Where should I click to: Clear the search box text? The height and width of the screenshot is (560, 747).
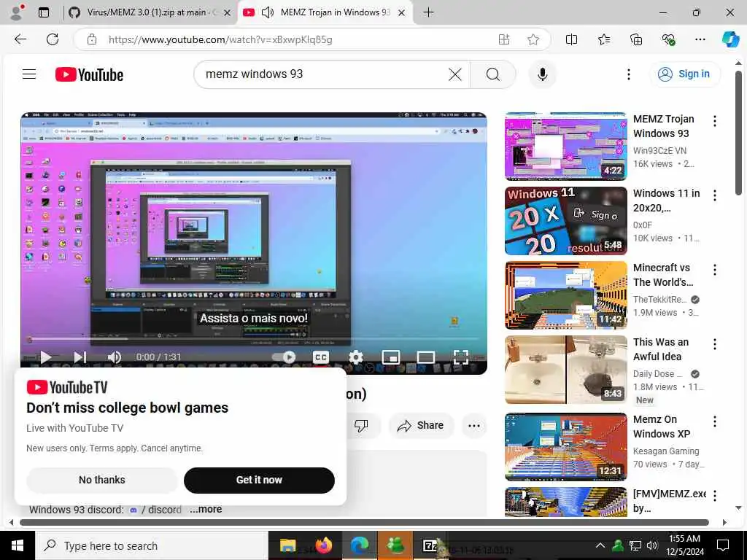(x=455, y=74)
